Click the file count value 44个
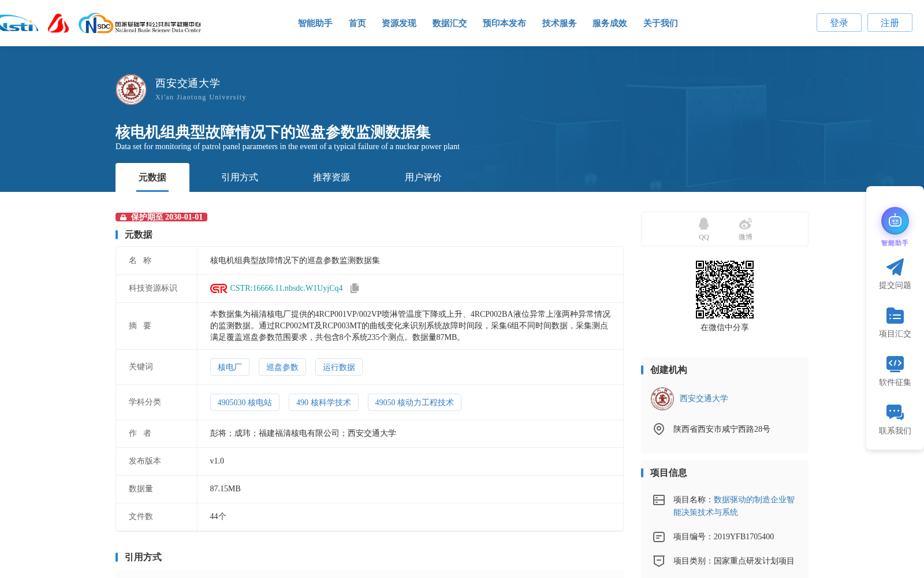The height and width of the screenshot is (578, 924). point(218,517)
